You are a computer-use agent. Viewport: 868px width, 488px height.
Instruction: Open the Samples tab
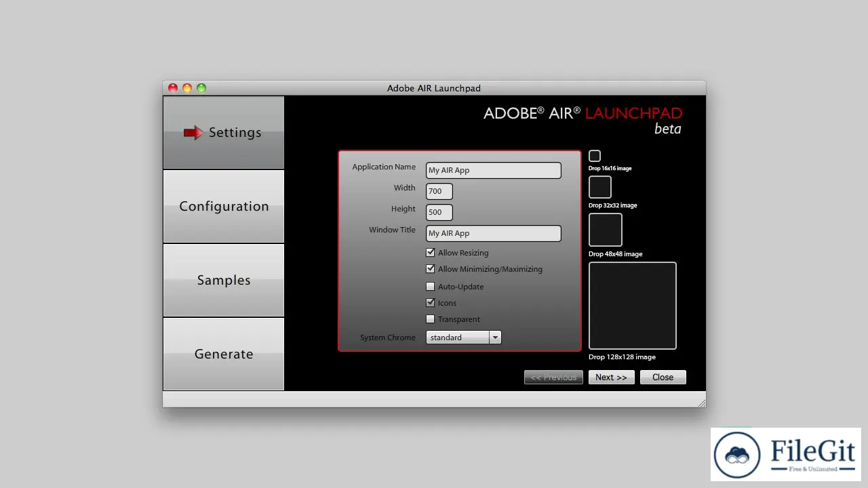(223, 280)
